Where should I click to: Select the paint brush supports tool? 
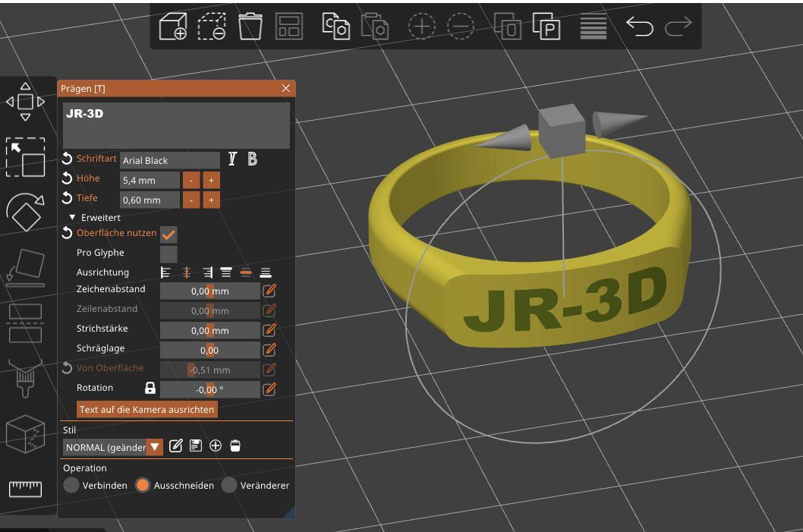(x=25, y=378)
